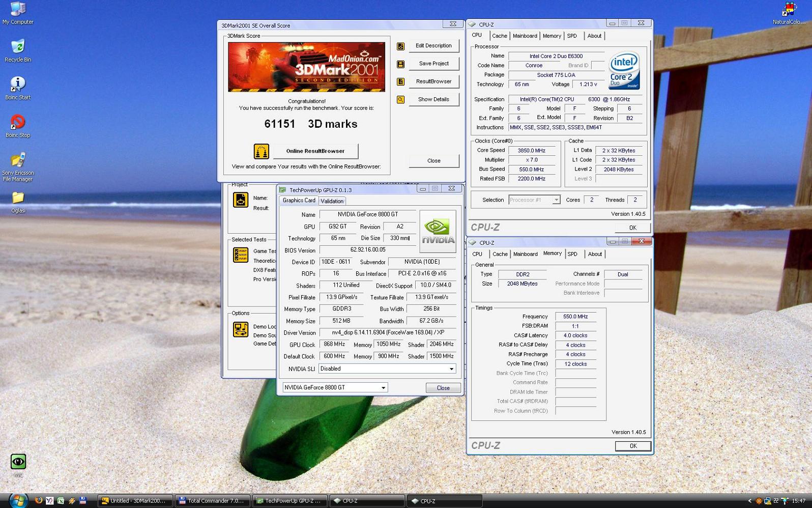Switch to CPU tab in lower CPU-Z
The width and height of the screenshot is (812, 508).
477,255
